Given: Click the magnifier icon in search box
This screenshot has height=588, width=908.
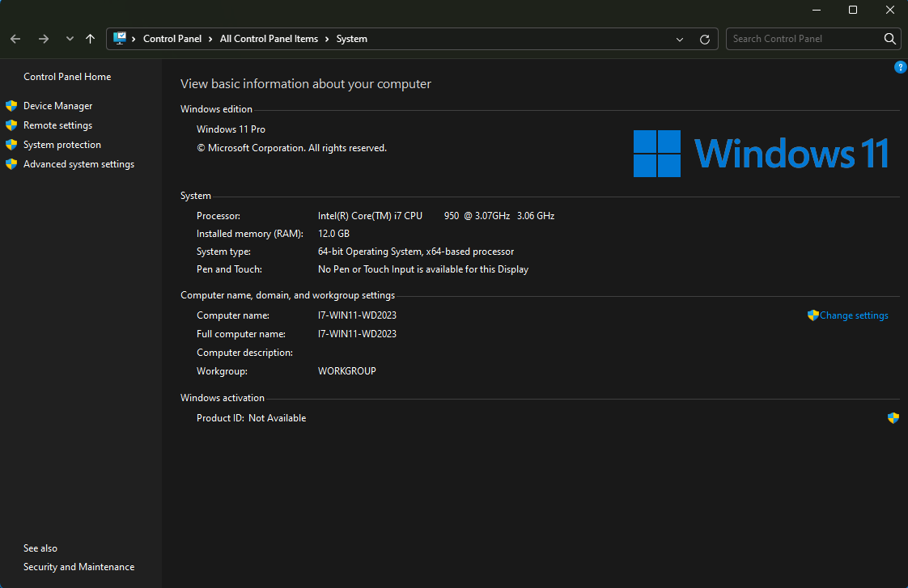Looking at the screenshot, I should [889, 39].
